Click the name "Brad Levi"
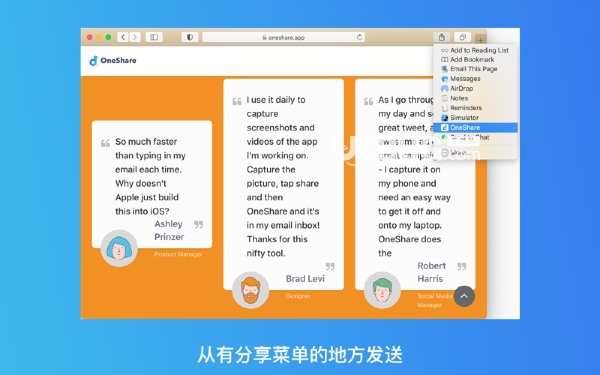 click(305, 279)
